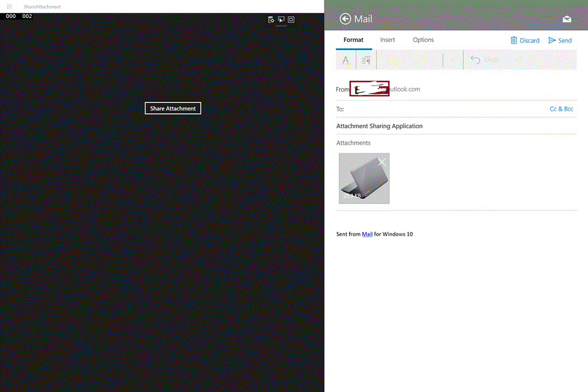Switch to the Options tab

423,40
